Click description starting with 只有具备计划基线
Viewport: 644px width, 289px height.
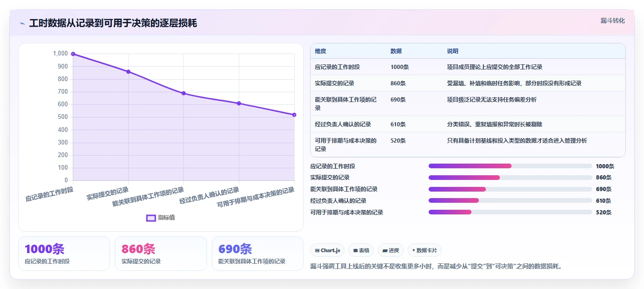[517, 141]
